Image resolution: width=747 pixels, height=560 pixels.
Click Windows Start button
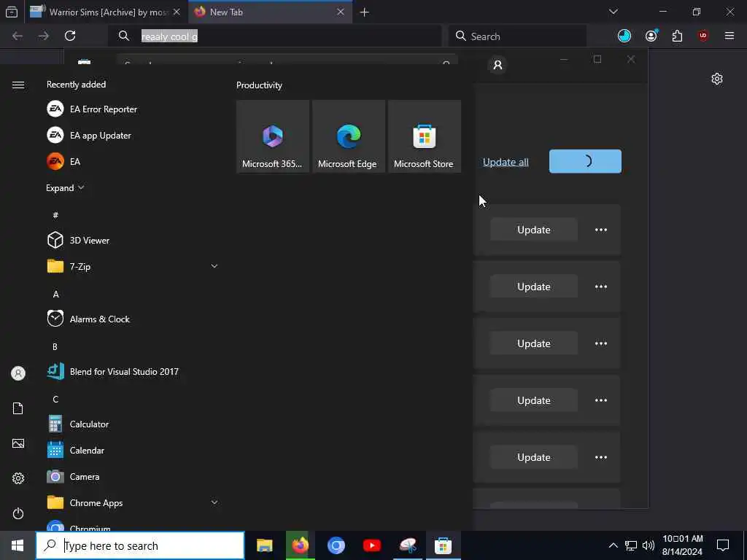click(18, 545)
